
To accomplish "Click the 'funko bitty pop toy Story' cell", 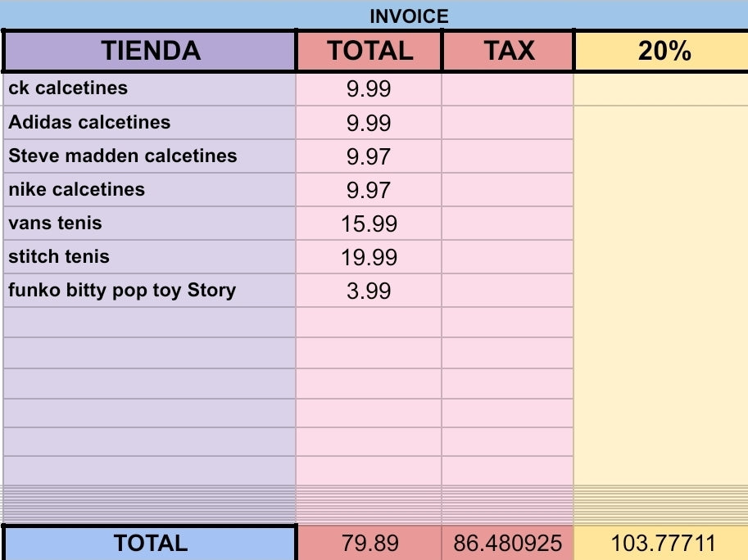I will tap(150, 291).
